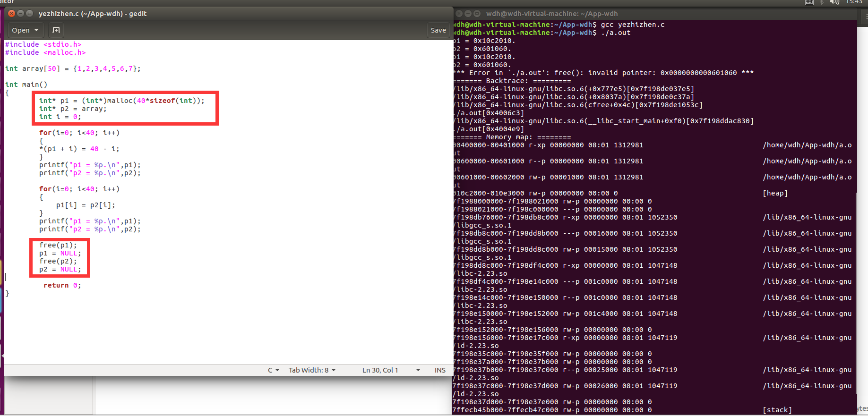Screen dimensions: 868x416
Task: Open the Bluetooth indicator in top panel
Action: [x=822, y=2]
